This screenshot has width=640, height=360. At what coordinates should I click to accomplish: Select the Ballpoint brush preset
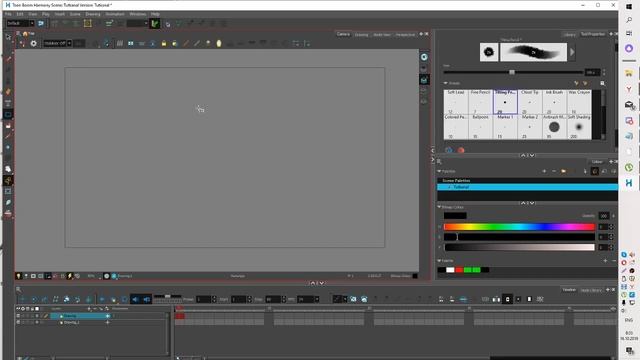(480, 127)
